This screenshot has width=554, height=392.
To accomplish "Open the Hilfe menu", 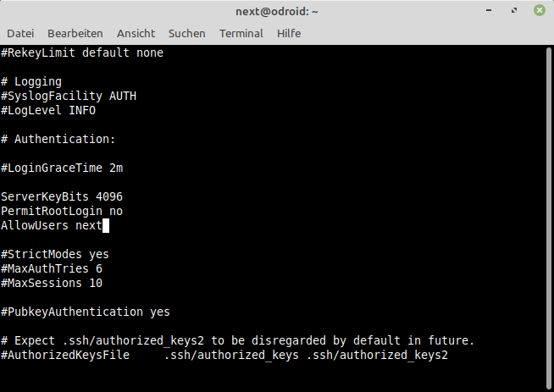I will pyautogui.click(x=289, y=33).
